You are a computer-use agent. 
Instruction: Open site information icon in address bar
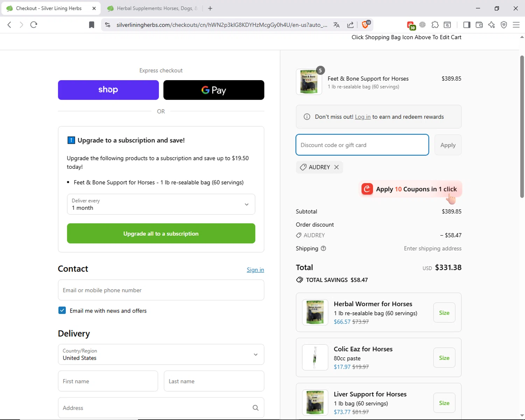coord(107,25)
